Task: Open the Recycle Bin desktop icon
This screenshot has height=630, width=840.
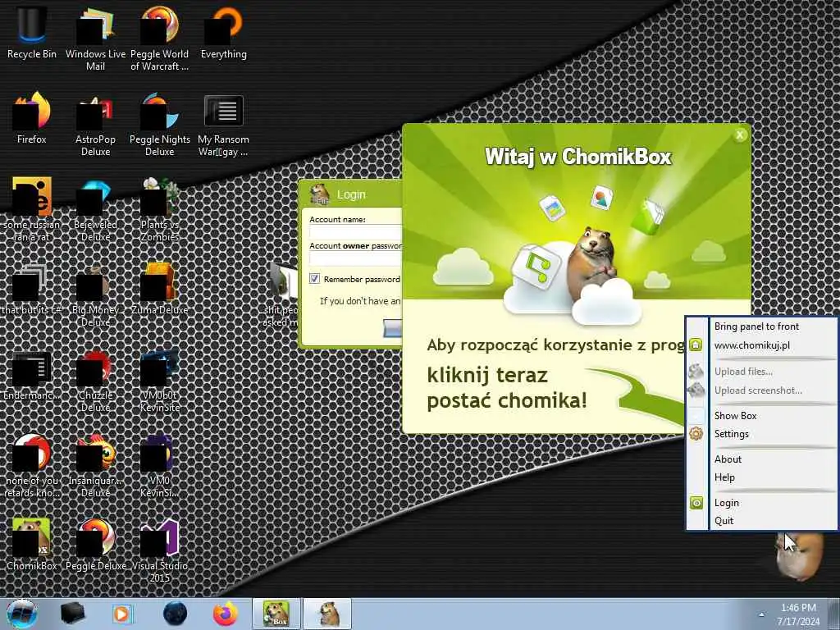Action: [x=32, y=33]
